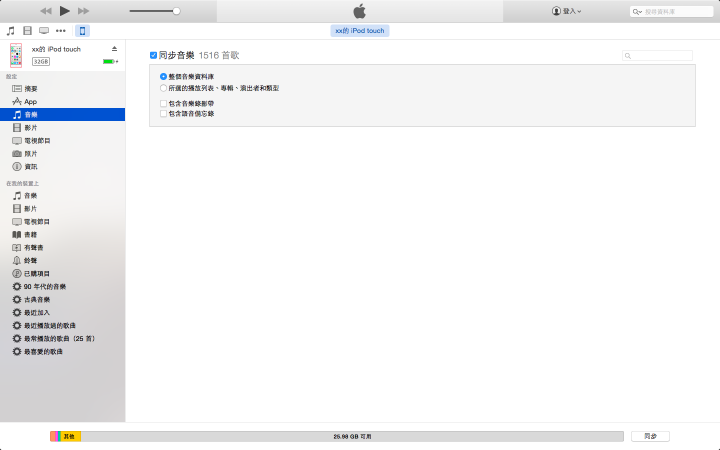This screenshot has height=450, width=720.
Task: Open 最近播放過的歌曲 smart playlist
Action: (62, 326)
